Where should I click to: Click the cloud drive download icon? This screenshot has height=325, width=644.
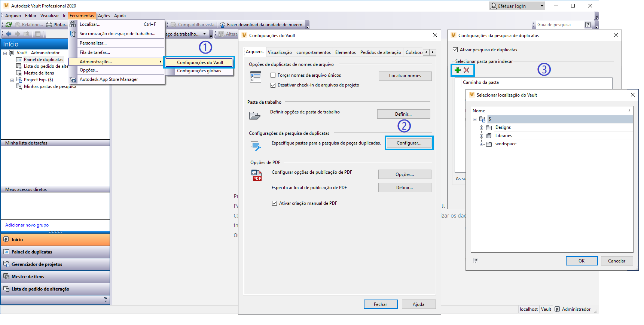point(222,25)
